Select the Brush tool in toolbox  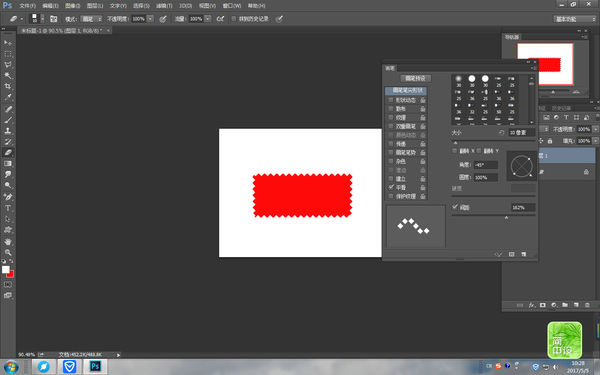tap(8, 120)
